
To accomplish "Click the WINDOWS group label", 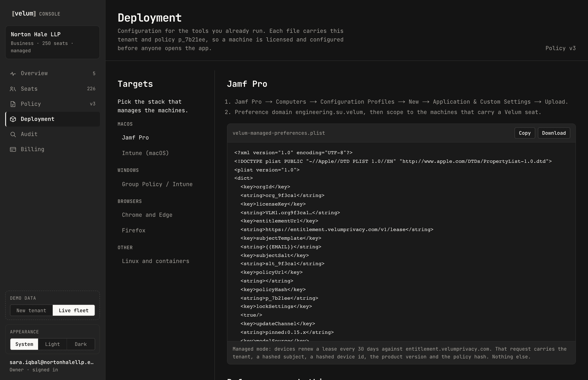I will [x=128, y=170].
